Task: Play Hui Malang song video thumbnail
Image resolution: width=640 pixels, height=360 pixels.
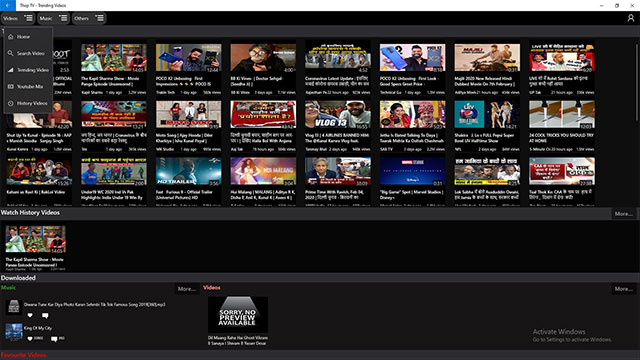Action: tap(263, 171)
